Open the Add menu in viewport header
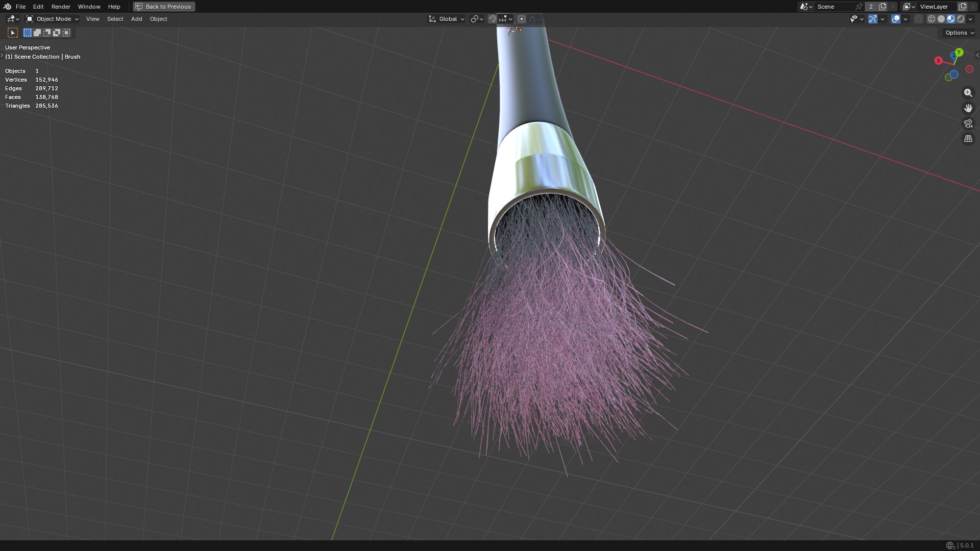Viewport: 980px width, 551px height. 136,19
